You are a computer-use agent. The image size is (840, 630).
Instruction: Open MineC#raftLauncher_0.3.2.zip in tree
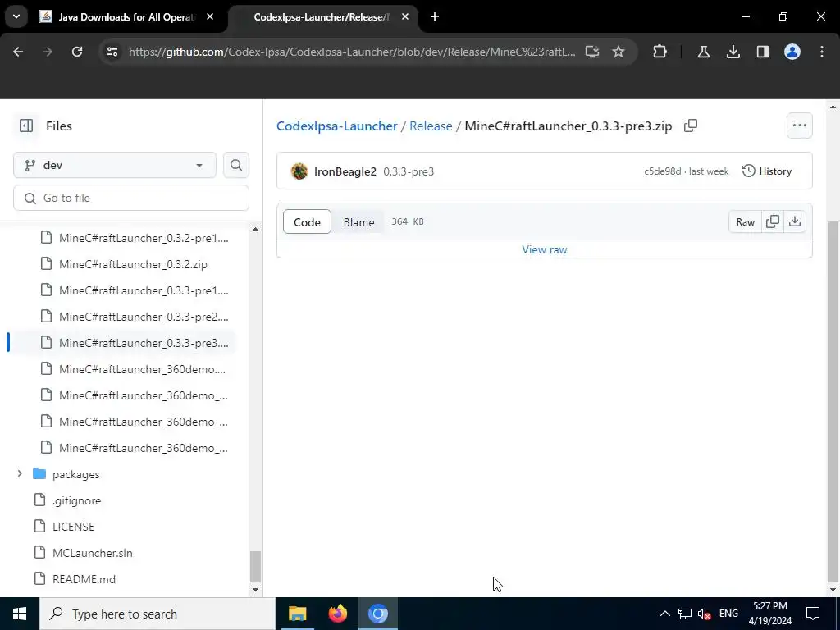coord(133,264)
